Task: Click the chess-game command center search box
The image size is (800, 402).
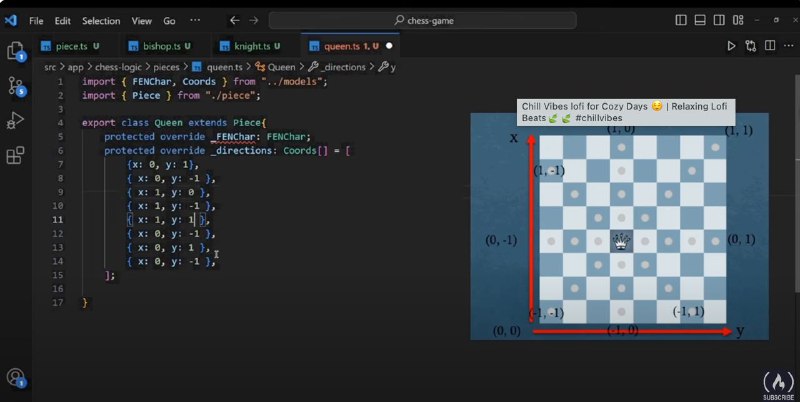Action: click(x=422, y=20)
